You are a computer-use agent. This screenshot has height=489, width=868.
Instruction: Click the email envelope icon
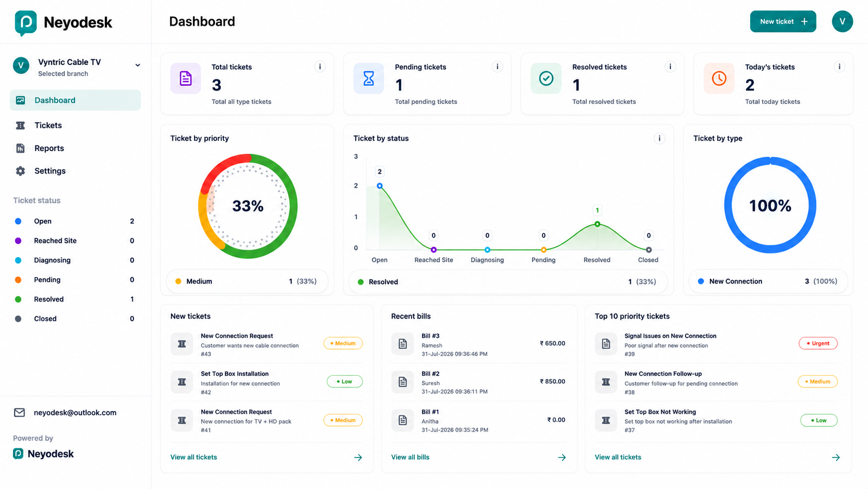click(x=19, y=413)
